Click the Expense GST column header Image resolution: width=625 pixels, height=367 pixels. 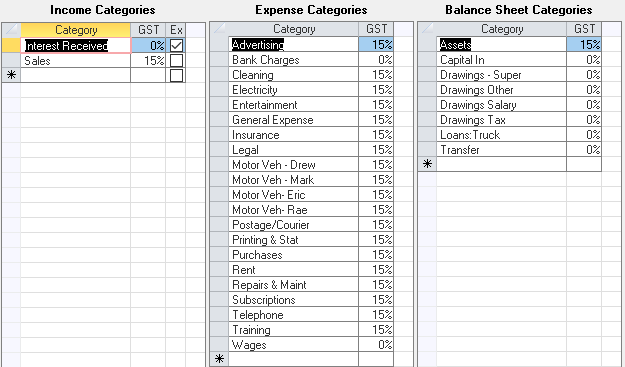point(376,29)
